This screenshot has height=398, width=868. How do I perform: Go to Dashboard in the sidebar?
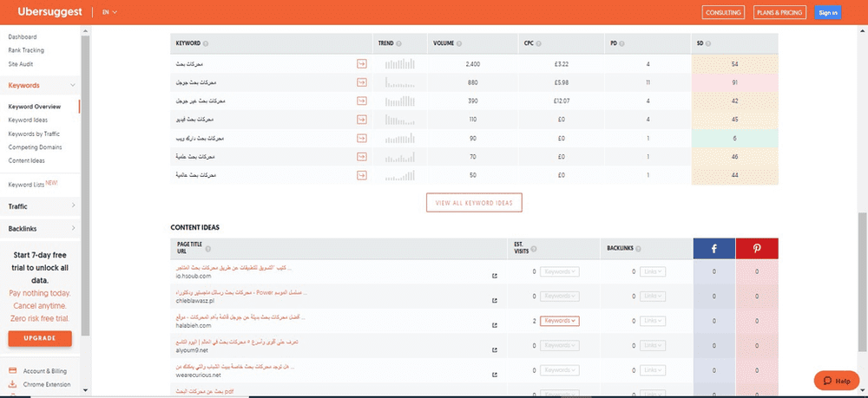(x=23, y=37)
